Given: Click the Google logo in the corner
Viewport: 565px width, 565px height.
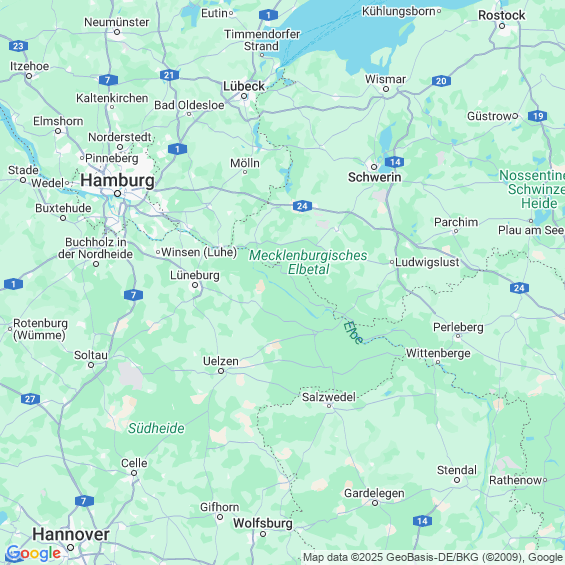Looking at the screenshot, I should (34, 553).
